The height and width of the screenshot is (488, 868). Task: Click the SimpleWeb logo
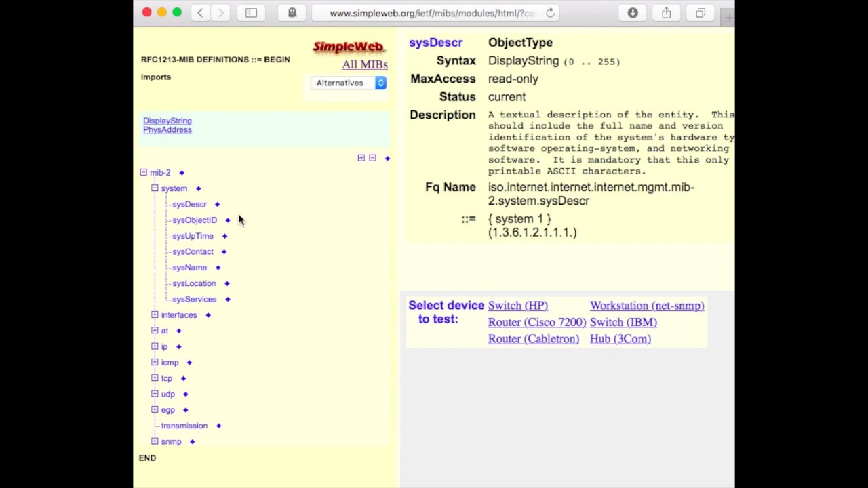click(349, 47)
